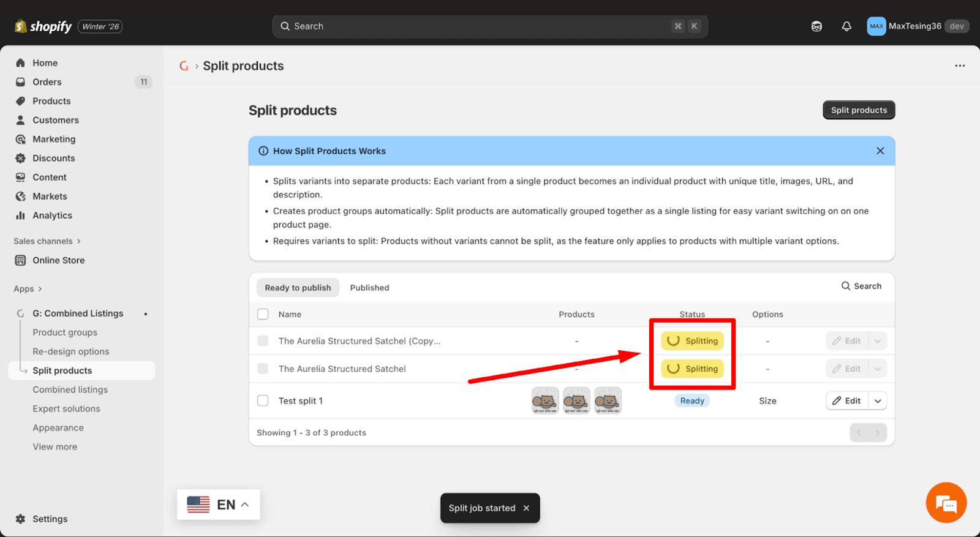This screenshot has height=537, width=980.
Task: Open Discounts in the sidebar
Action: click(54, 158)
